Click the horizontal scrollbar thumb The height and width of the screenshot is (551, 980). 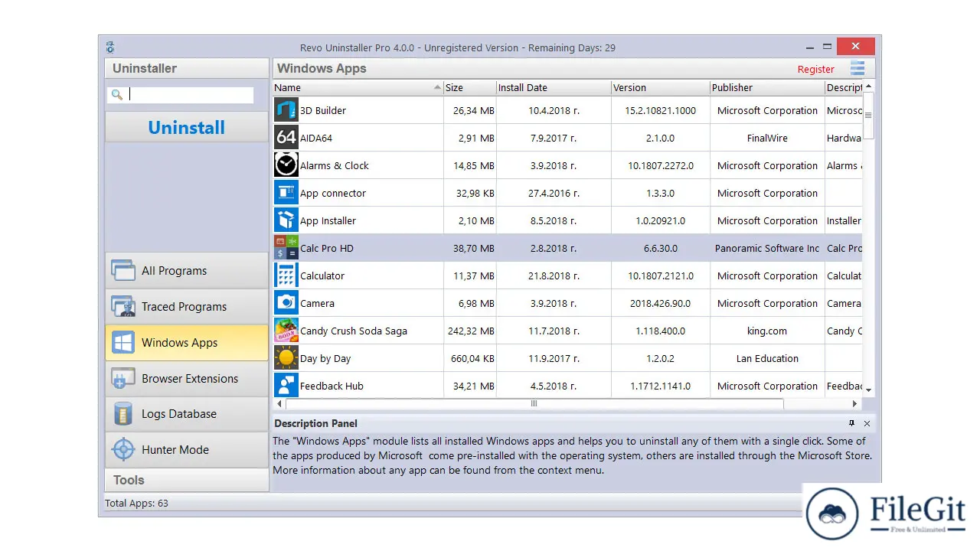pyautogui.click(x=534, y=403)
